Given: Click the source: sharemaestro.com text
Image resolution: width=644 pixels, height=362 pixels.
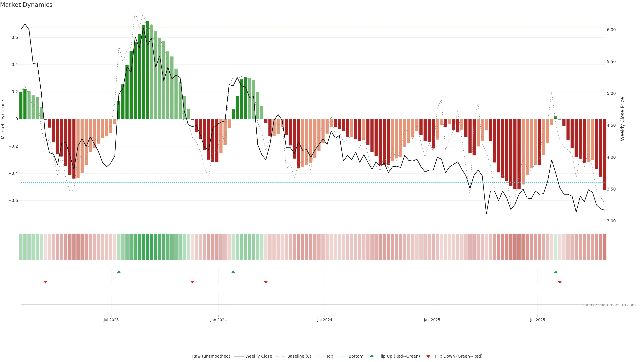Looking at the screenshot, I should coord(609,305).
